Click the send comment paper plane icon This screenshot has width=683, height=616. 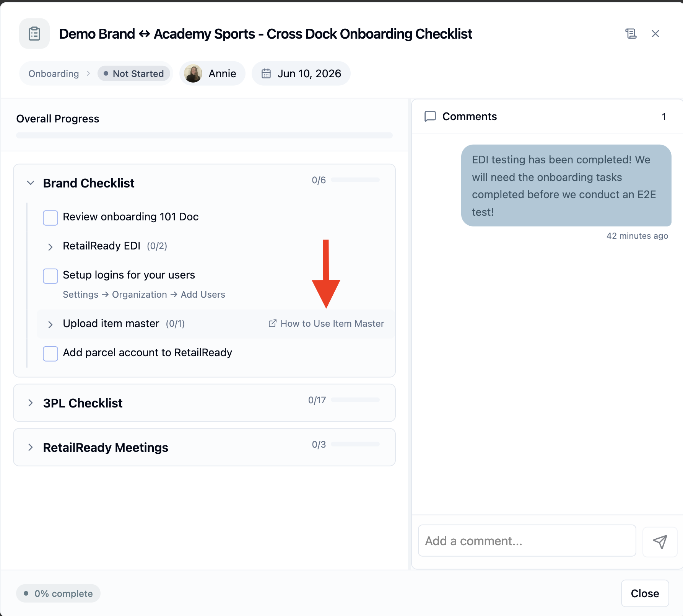[x=660, y=541]
